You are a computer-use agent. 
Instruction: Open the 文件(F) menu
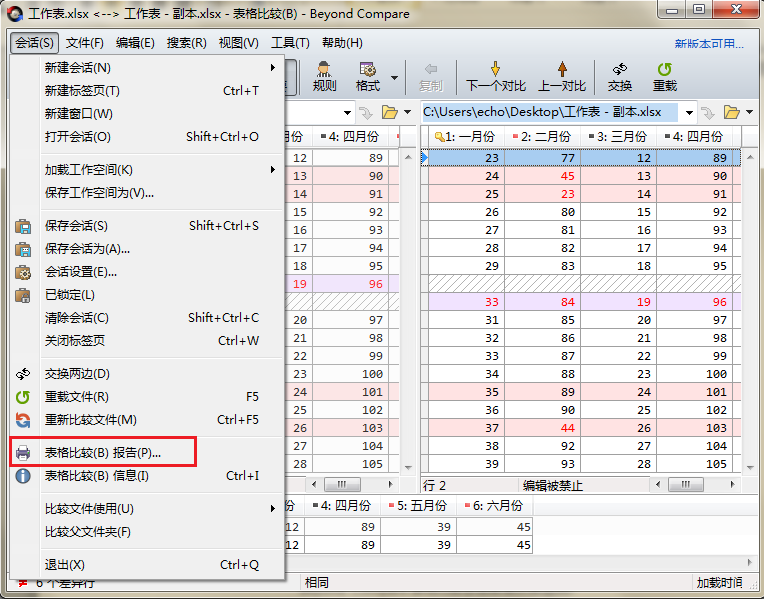pyautogui.click(x=85, y=43)
